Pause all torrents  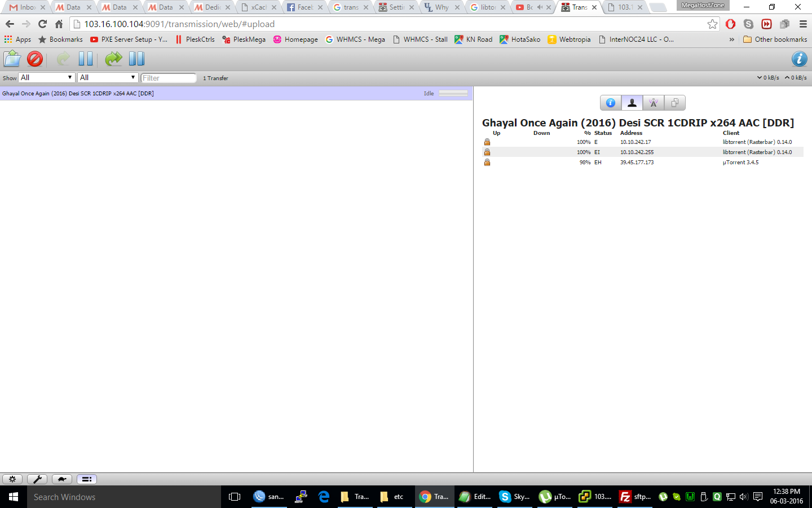pyautogui.click(x=136, y=59)
